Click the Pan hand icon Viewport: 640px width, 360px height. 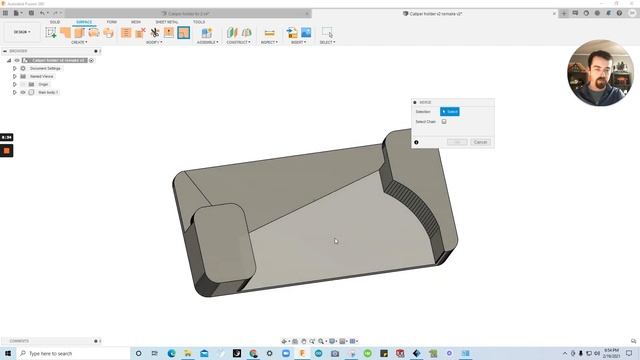[x=304, y=341]
